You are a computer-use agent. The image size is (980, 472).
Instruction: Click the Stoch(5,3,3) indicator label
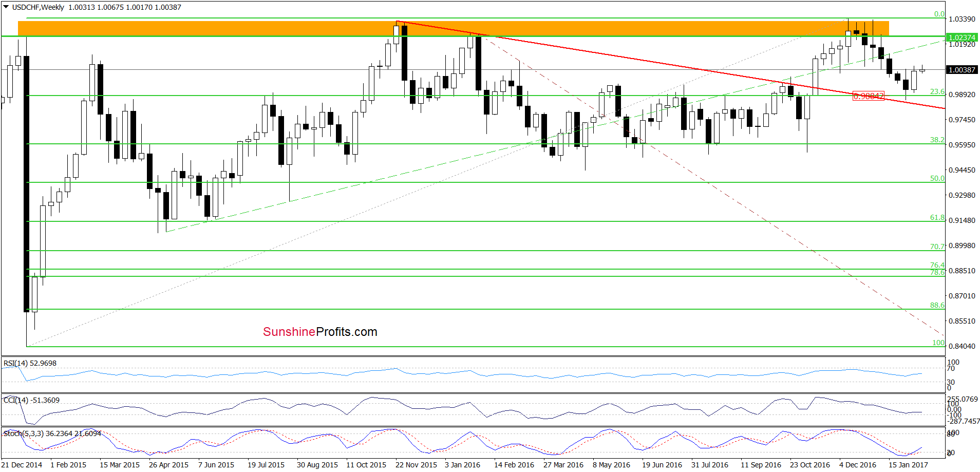[x=52, y=433]
